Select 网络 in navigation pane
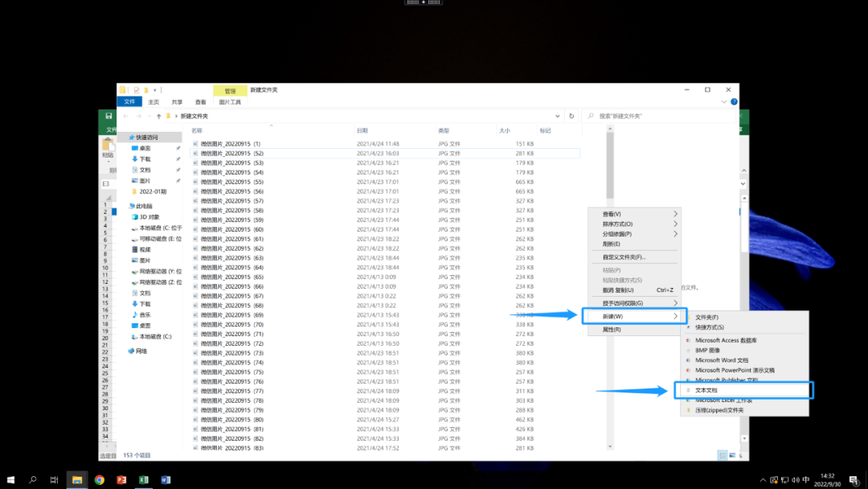This screenshot has height=489, width=868. [141, 351]
